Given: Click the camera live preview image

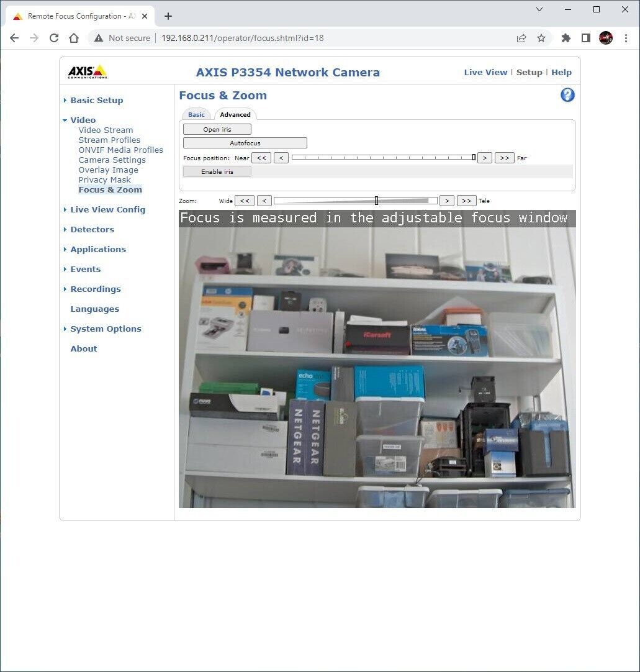Looking at the screenshot, I should coord(377,359).
